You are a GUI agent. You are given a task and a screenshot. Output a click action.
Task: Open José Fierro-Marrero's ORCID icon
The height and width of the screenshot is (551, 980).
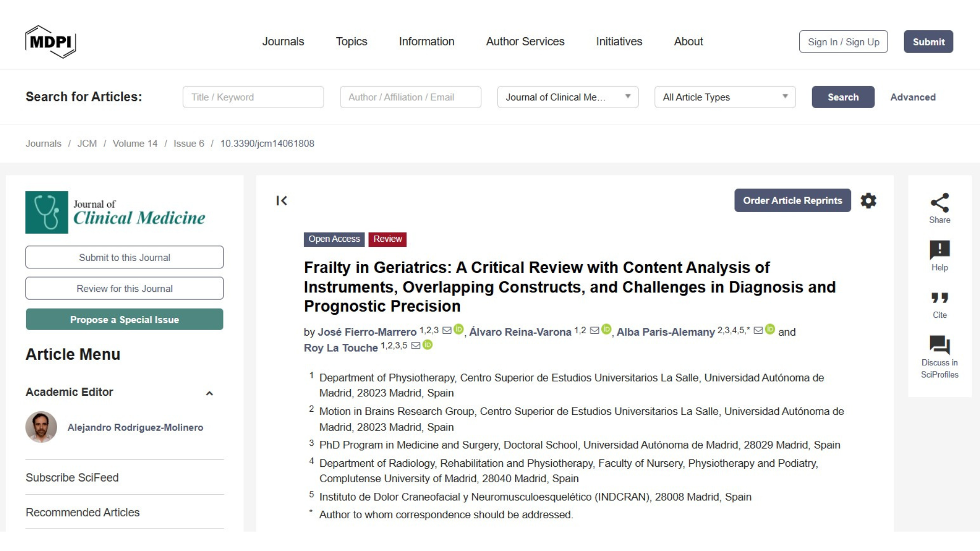coord(458,329)
